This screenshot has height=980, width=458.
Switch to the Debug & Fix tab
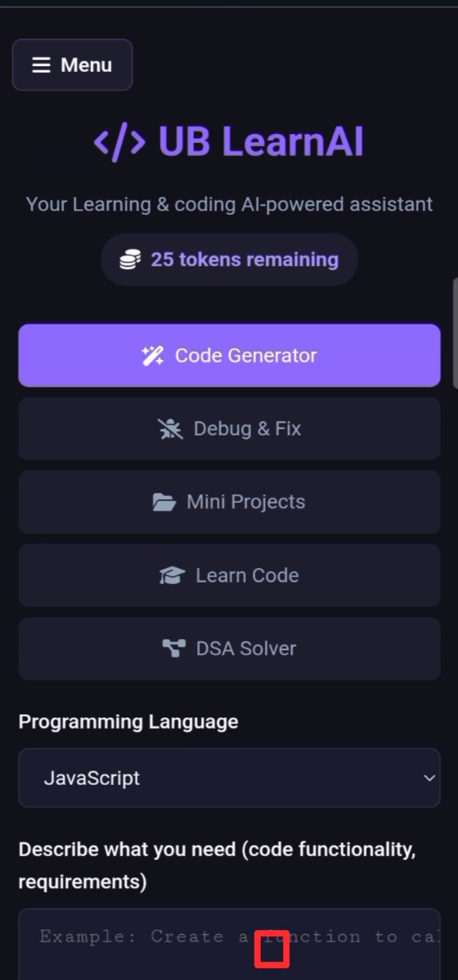[229, 429]
